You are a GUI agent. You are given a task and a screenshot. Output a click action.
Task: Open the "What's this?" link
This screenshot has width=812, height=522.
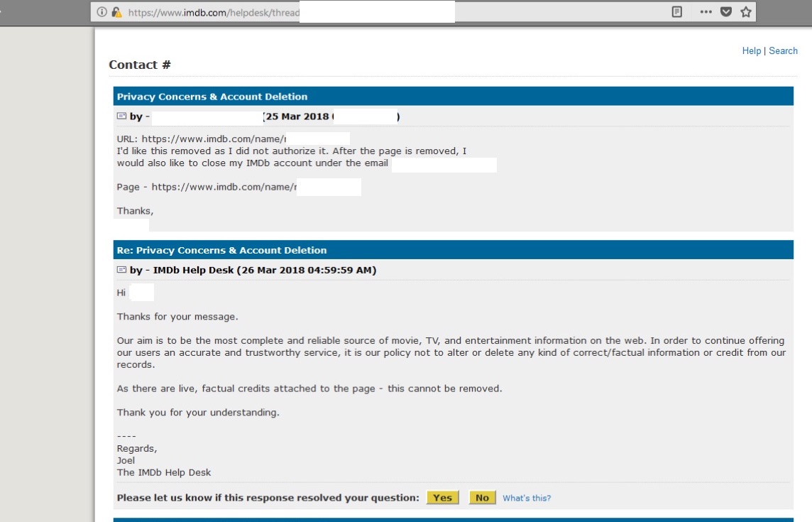527,498
